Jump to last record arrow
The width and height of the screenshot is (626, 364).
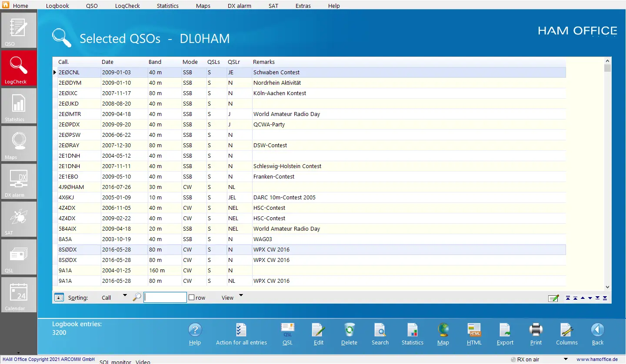click(605, 298)
